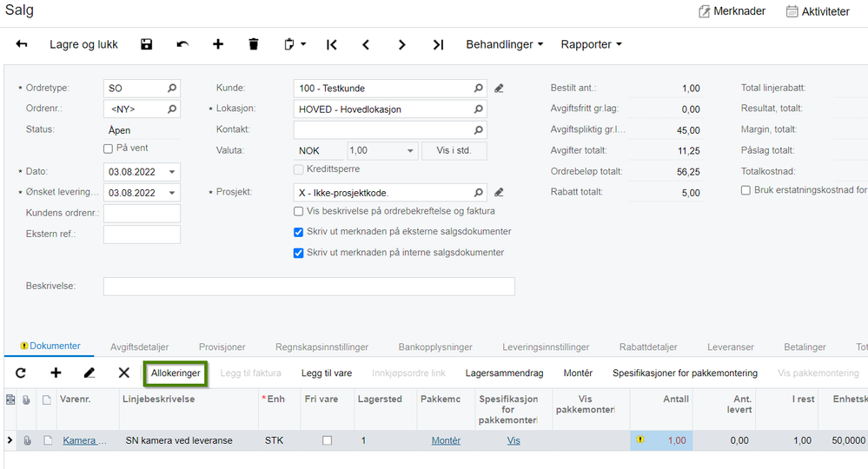Open Lokasjon lookup magnifier
The height and width of the screenshot is (469, 868).
(478, 109)
